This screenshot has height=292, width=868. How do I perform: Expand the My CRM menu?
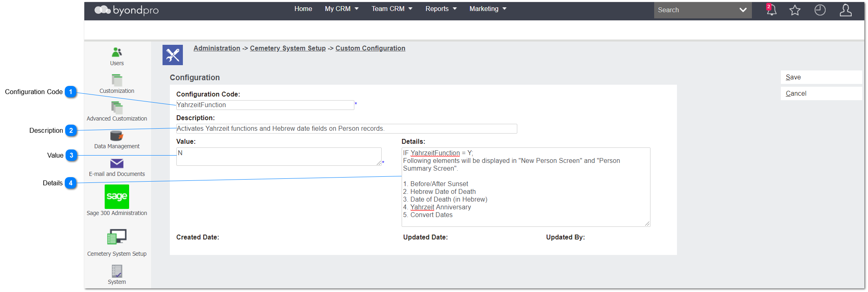click(x=342, y=9)
